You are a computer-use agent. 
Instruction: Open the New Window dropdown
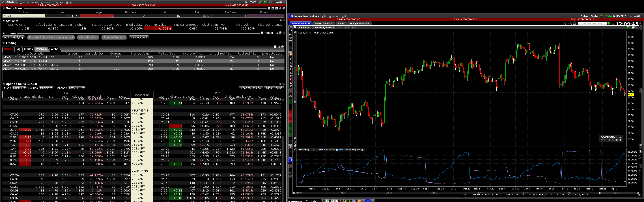(x=301, y=23)
